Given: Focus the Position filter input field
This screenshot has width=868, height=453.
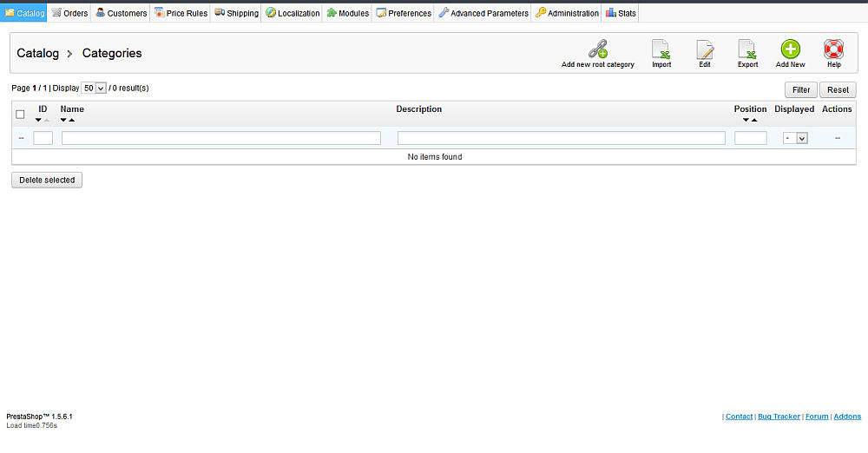Looking at the screenshot, I should pyautogui.click(x=751, y=138).
